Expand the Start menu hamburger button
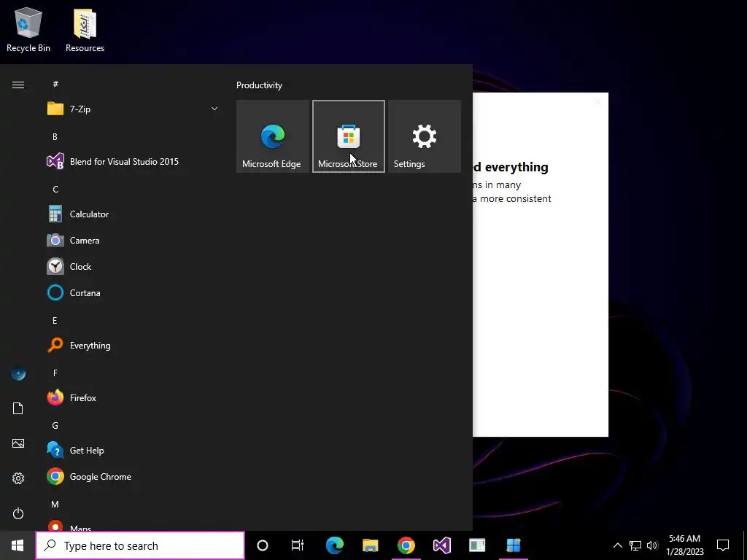 (x=18, y=85)
